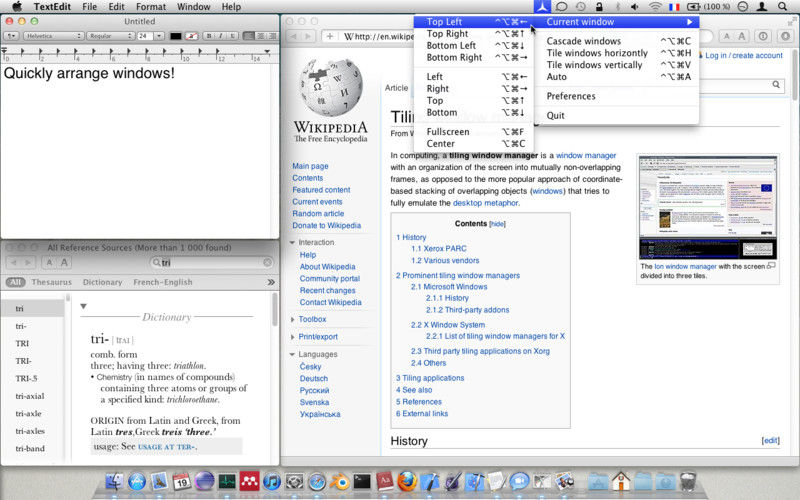Open the text background color swatch
The image size is (800, 500).
pyautogui.click(x=191, y=36)
